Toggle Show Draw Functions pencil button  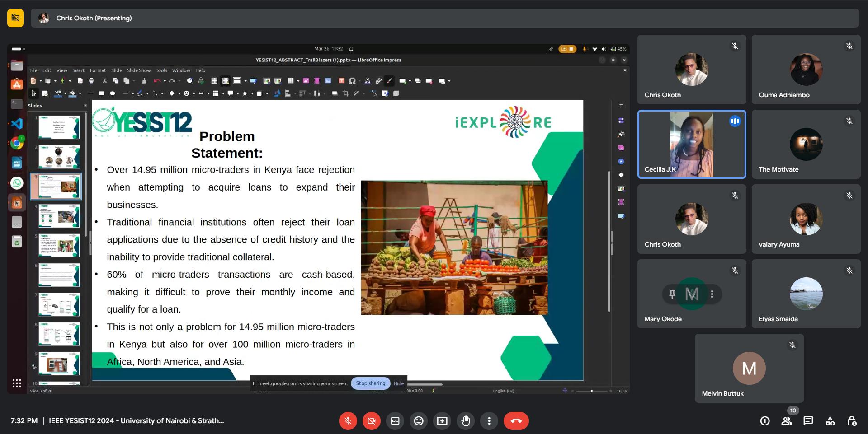pyautogui.click(x=389, y=81)
